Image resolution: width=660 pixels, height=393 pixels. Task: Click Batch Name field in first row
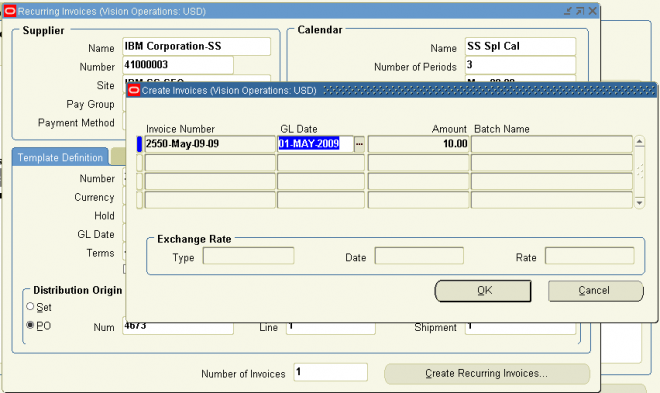point(552,144)
